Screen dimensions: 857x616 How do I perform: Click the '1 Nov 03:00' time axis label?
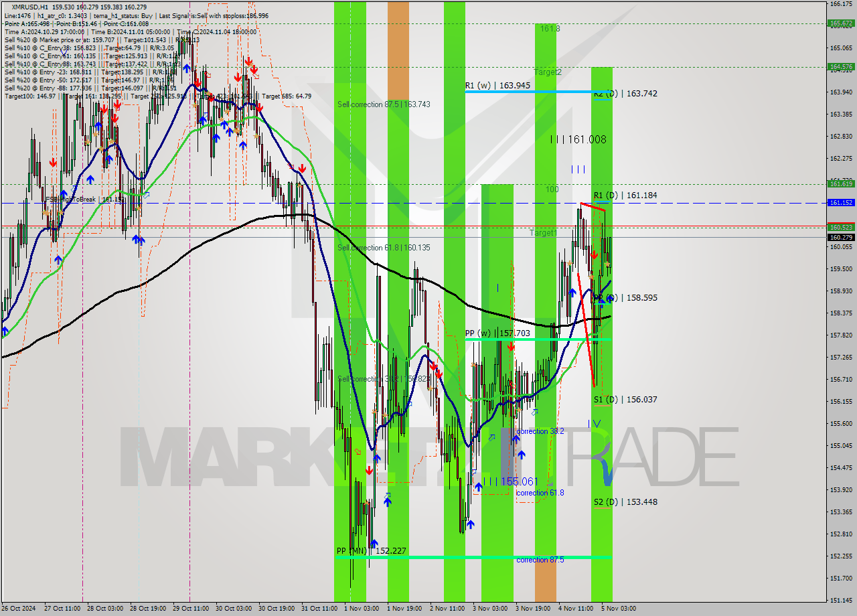(x=362, y=609)
